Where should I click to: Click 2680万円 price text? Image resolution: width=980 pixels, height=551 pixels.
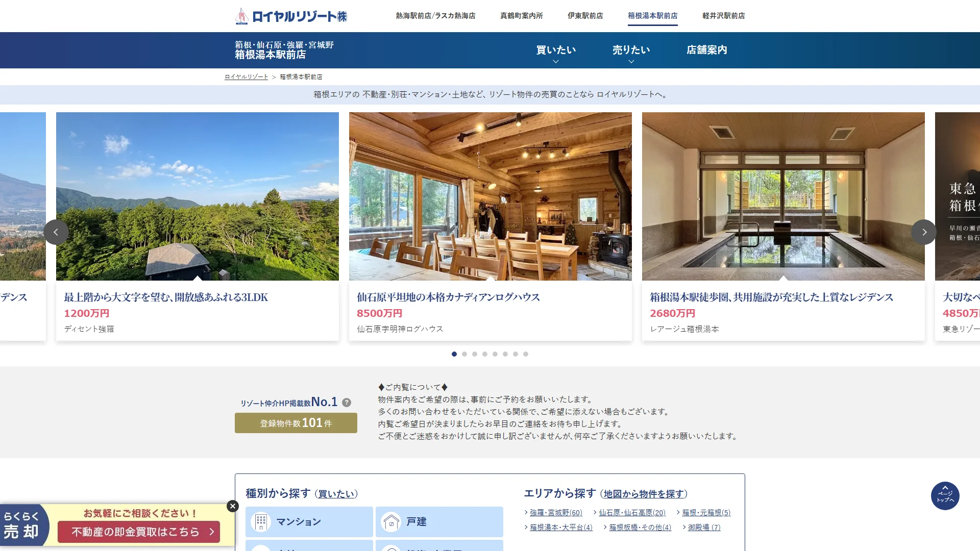673,313
